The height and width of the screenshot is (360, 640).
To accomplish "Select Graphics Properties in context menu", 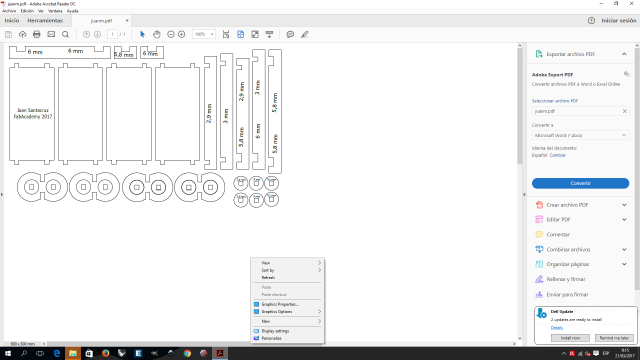I will [x=287, y=304].
